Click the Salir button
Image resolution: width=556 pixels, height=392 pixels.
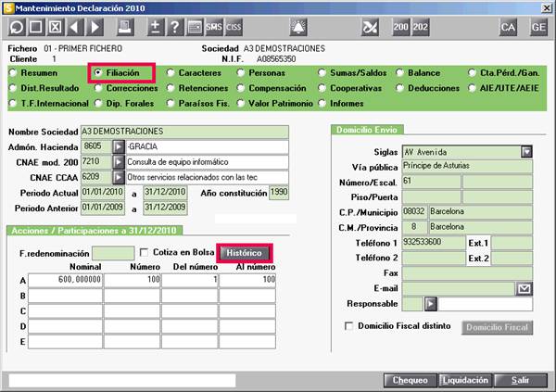click(520, 380)
